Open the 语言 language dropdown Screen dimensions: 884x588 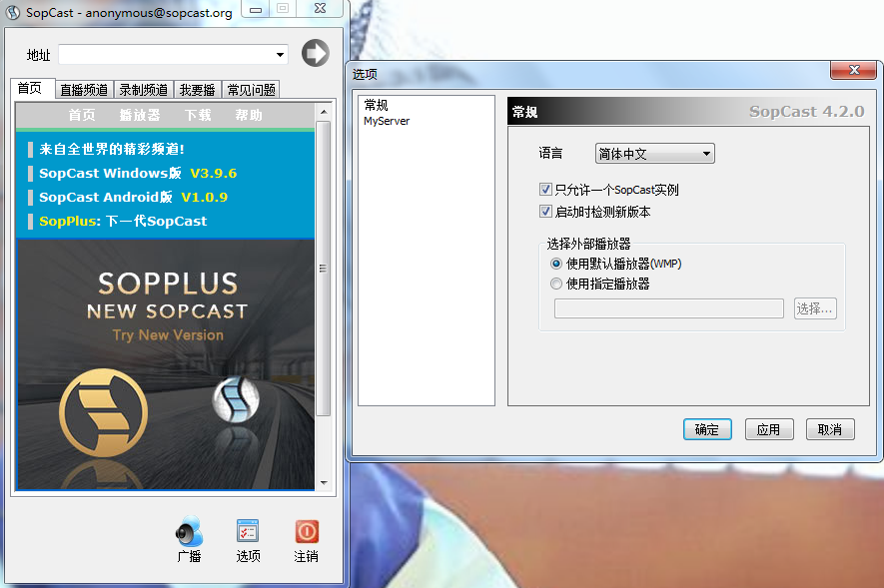(x=654, y=153)
